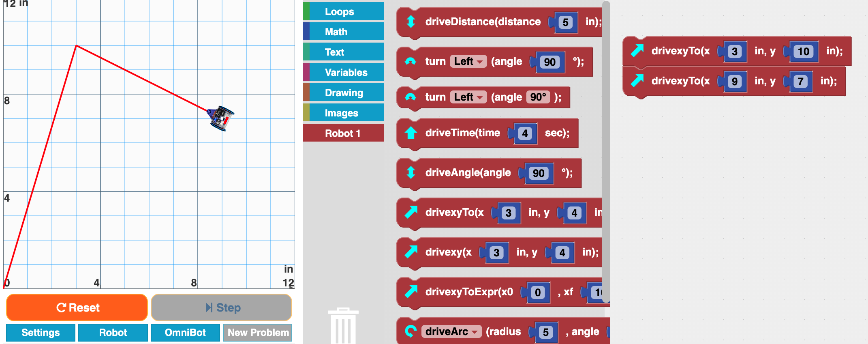Click the driveAngle(angle label text
The width and height of the screenshot is (868, 344).
click(468, 172)
